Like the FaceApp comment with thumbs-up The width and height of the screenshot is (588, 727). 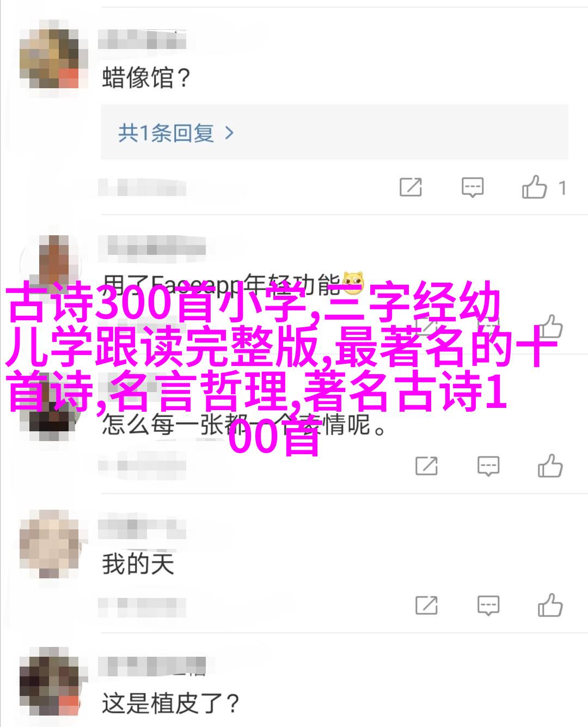pyautogui.click(x=550, y=327)
